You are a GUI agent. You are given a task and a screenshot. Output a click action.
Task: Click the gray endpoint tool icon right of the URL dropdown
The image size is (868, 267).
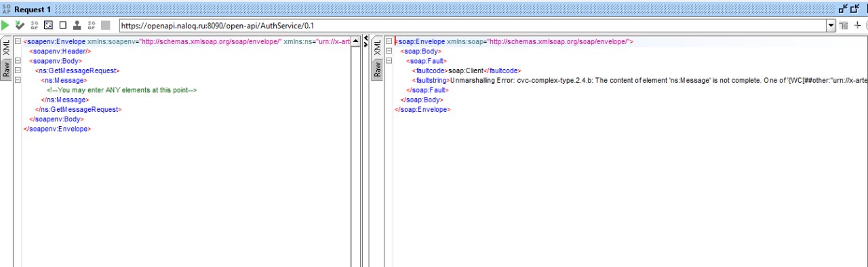pos(844,25)
